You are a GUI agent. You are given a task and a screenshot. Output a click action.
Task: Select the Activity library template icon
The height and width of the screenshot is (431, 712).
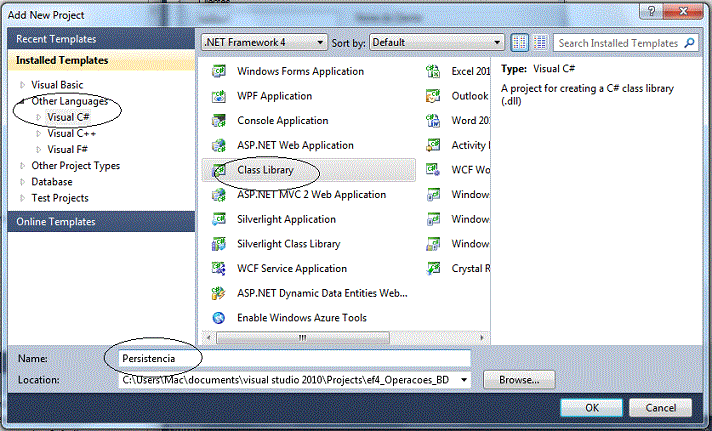pyautogui.click(x=433, y=145)
